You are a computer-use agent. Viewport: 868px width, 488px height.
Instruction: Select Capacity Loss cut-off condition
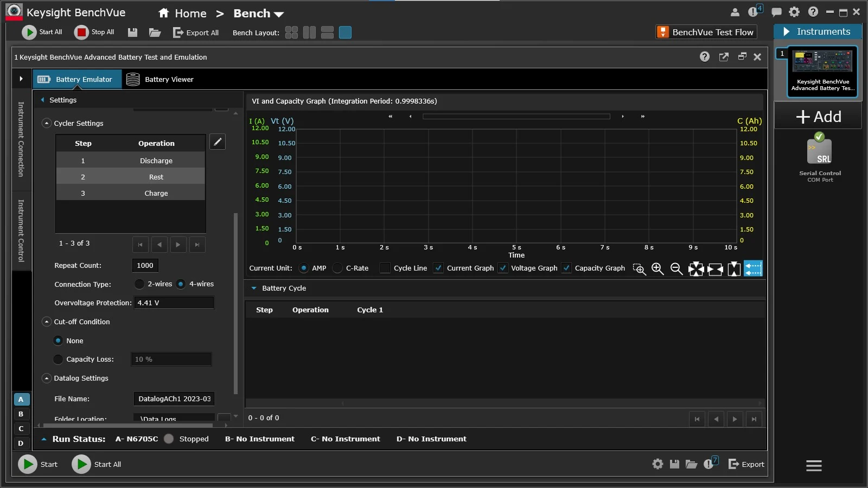tap(58, 359)
